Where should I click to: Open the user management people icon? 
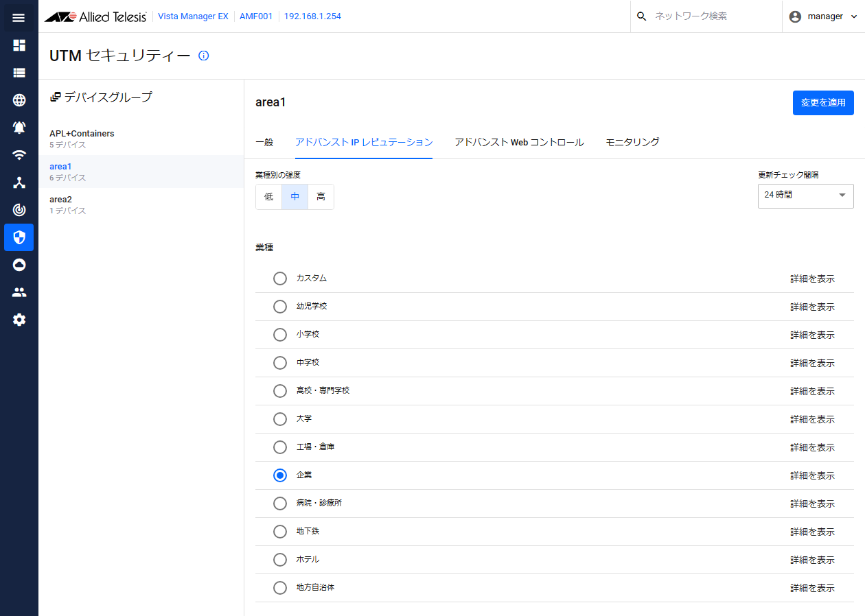tap(19, 292)
